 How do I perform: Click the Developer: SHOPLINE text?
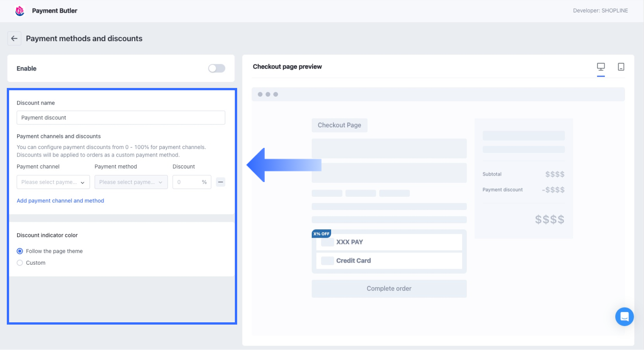600,11
